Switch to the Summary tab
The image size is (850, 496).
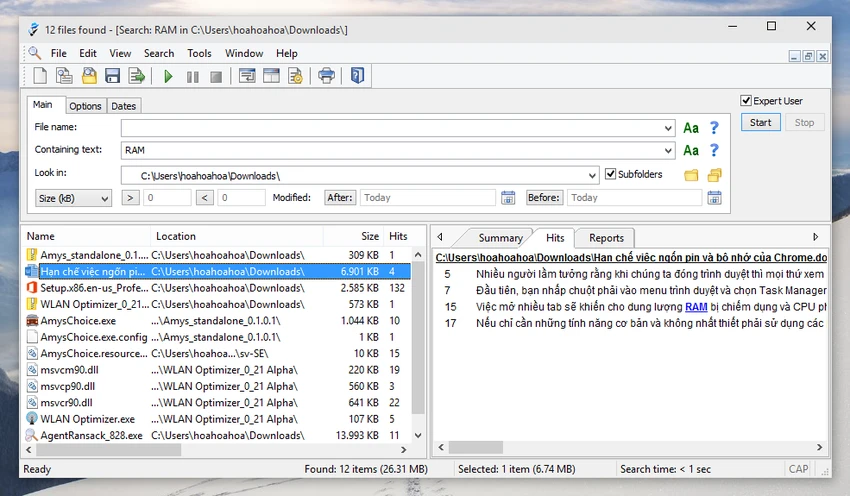point(500,237)
